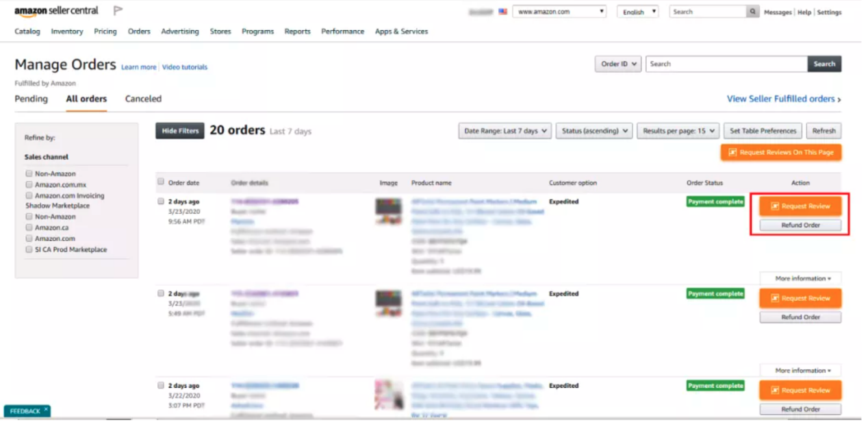Click Refund Order for the 5:49 AM order
868x429 pixels.
800,317
